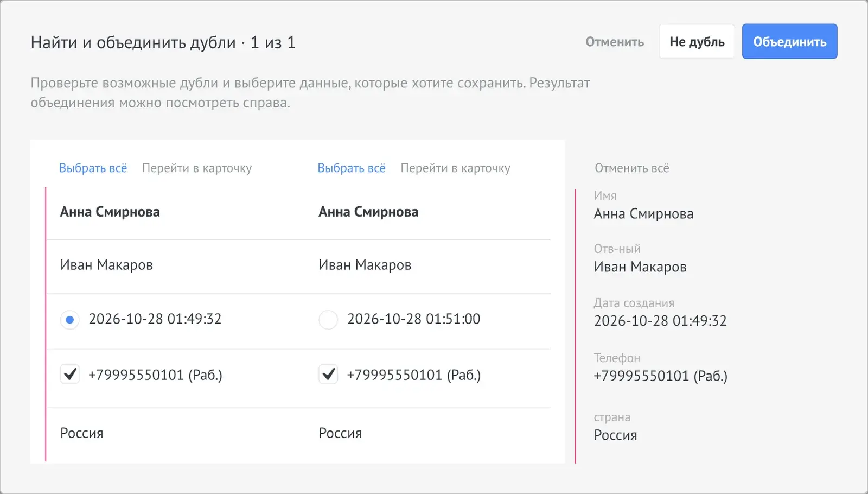
Task: Click Иван Макаров in the middle column
Action: pos(365,265)
